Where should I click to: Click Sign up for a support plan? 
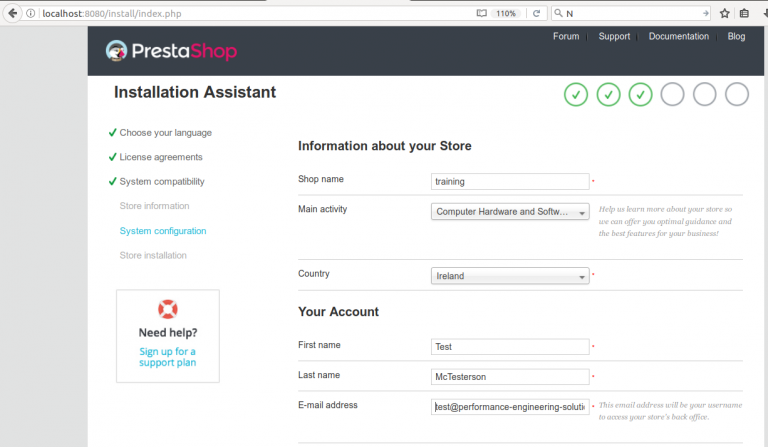click(x=168, y=357)
